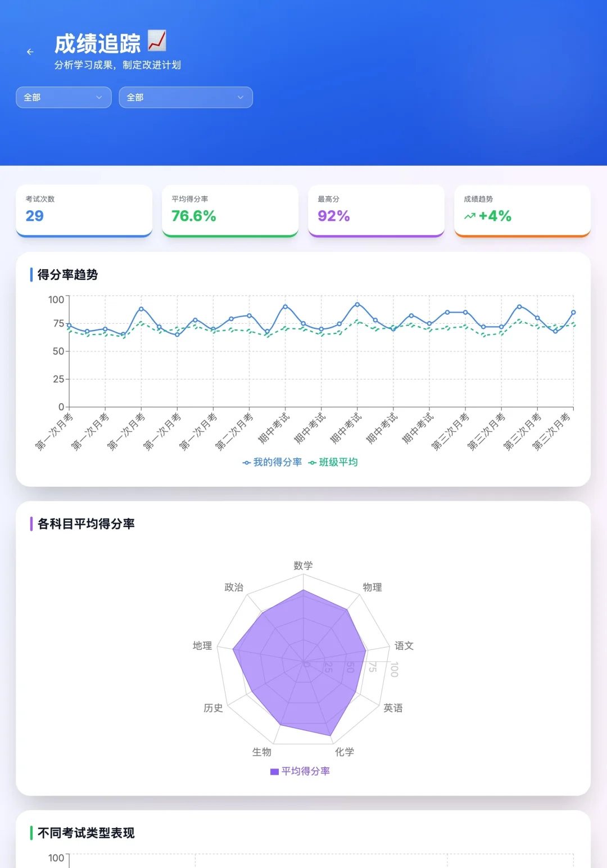The height and width of the screenshot is (868, 607).
Task: Click the chart emoji next to 成绩追踪 title
Action: [156, 39]
